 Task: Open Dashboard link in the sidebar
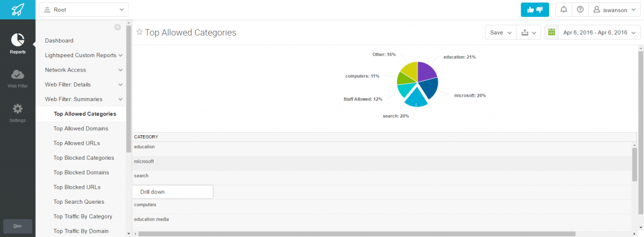click(59, 41)
